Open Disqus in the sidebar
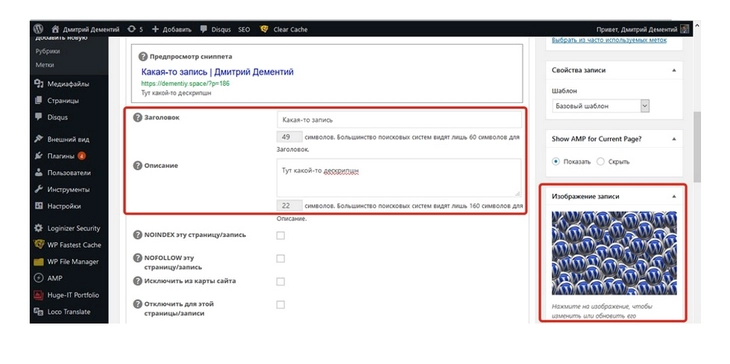 click(x=51, y=117)
